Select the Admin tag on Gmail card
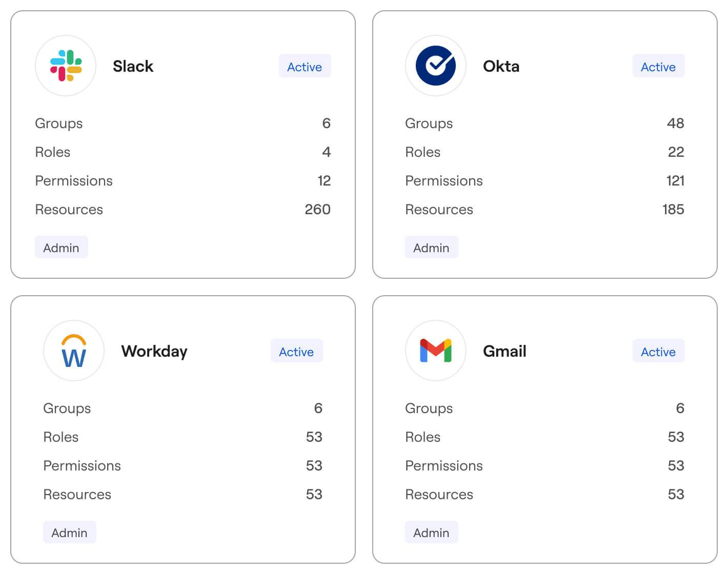The height and width of the screenshot is (574, 728). click(x=431, y=532)
